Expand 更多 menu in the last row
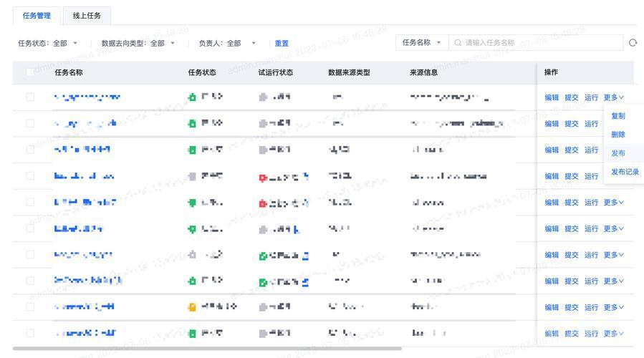644x358 pixels. pyautogui.click(x=614, y=334)
